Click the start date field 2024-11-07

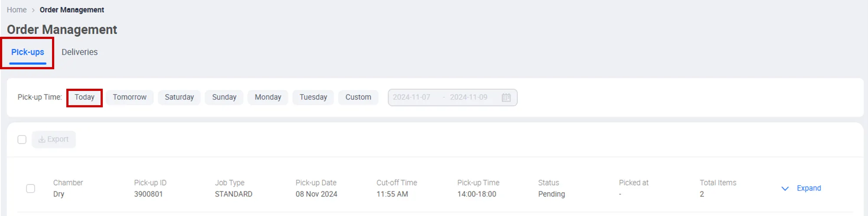(411, 97)
